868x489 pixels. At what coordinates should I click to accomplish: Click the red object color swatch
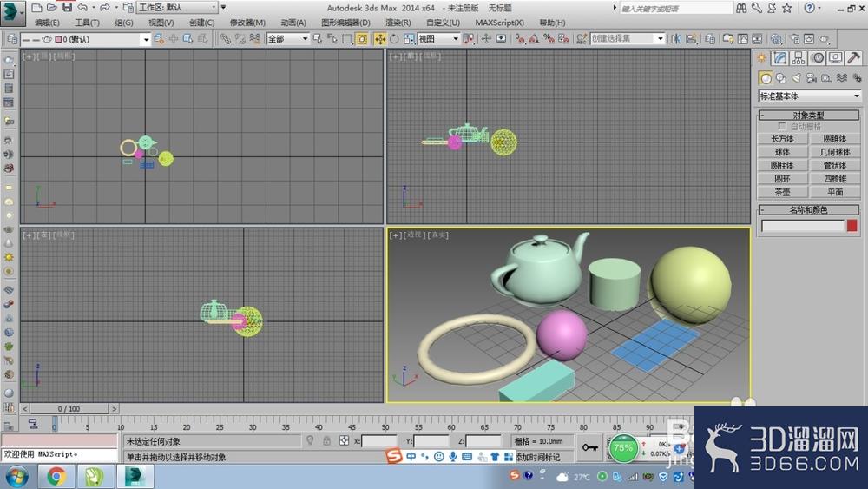pyautogui.click(x=852, y=226)
